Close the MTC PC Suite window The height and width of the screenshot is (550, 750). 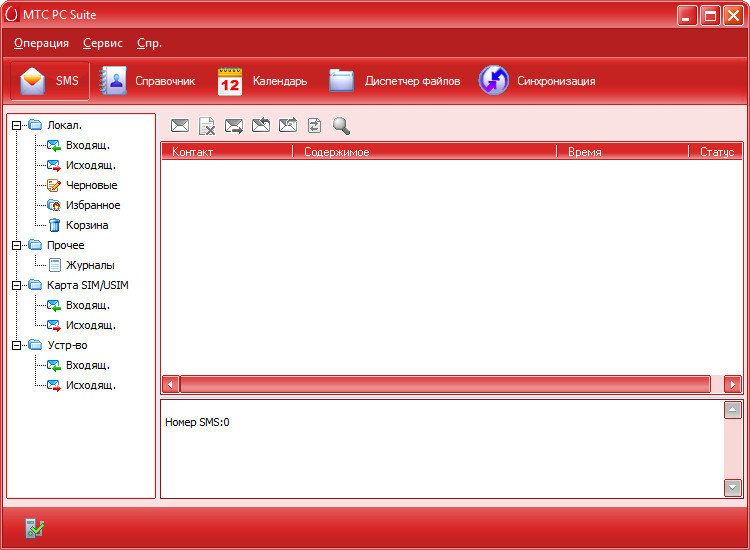[733, 15]
